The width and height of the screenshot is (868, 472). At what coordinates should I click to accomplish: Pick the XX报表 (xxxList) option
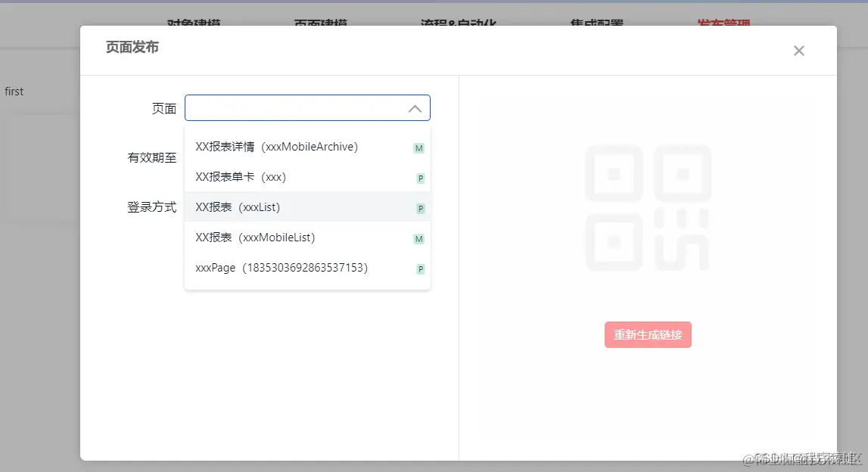[x=307, y=207]
